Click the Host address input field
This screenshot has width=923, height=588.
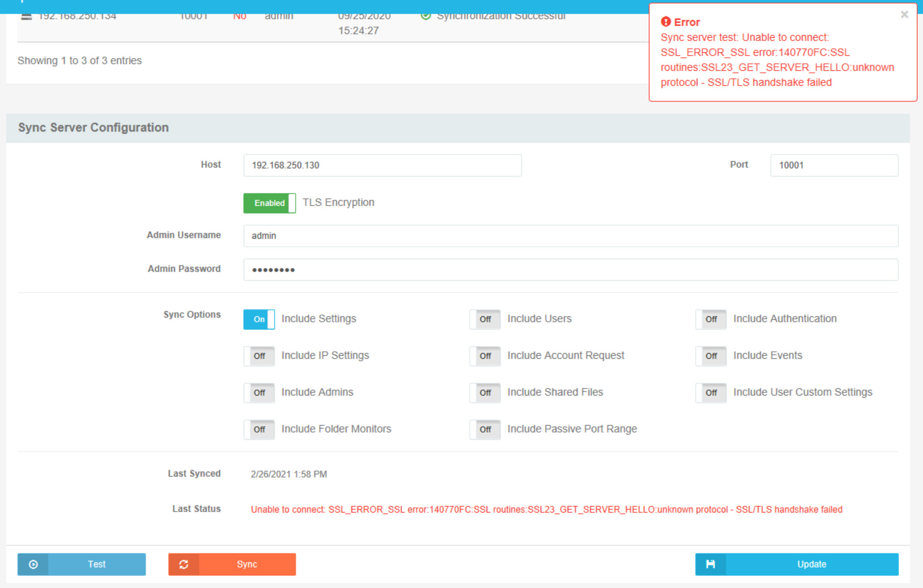point(382,165)
